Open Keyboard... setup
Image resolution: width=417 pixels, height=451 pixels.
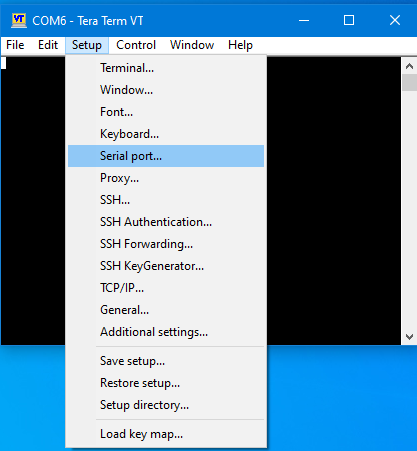coord(166,134)
